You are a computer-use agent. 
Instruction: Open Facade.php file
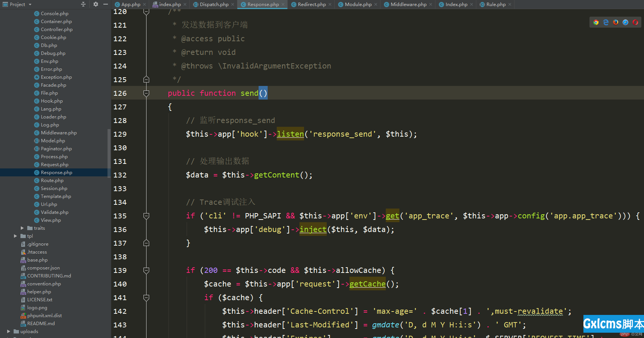(53, 85)
